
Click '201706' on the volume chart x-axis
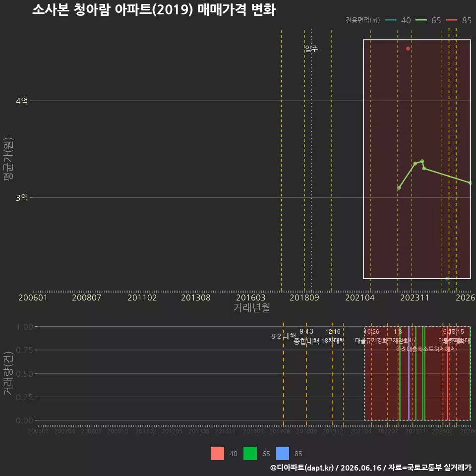[280, 431]
